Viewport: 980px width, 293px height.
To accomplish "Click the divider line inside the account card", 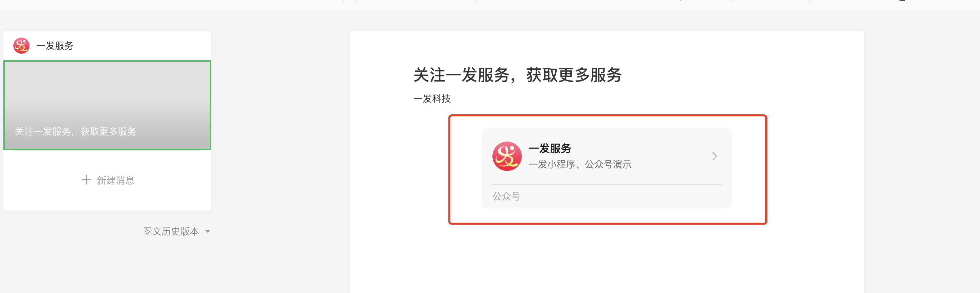I will point(607,184).
